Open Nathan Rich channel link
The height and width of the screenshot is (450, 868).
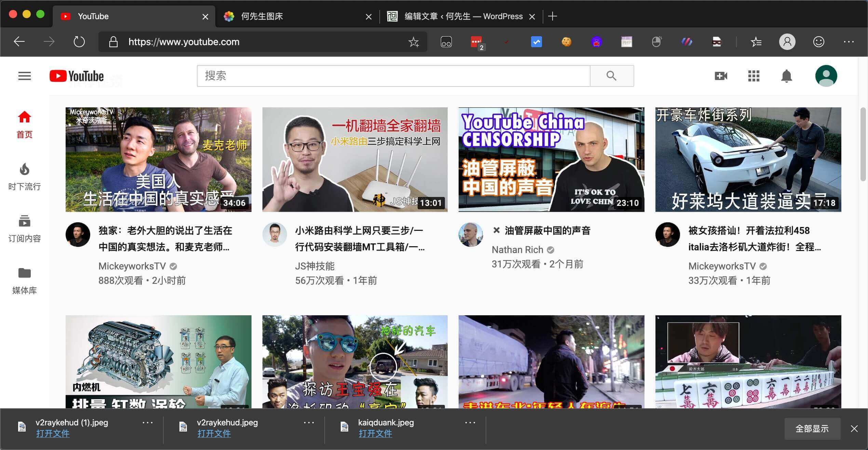click(x=517, y=250)
